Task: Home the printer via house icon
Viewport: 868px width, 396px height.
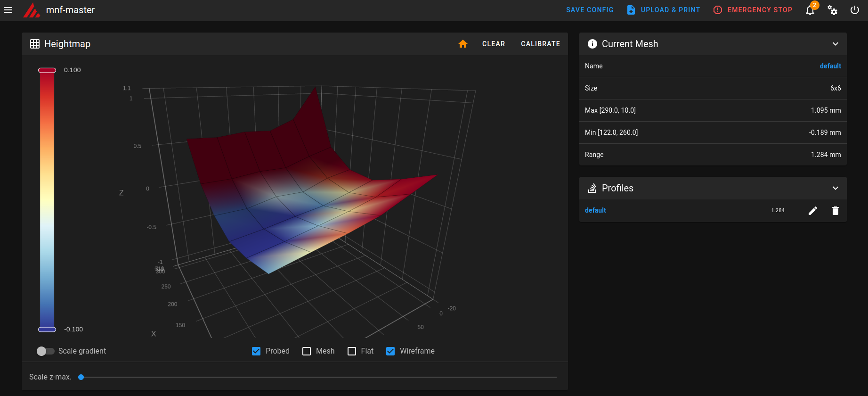Action: point(463,44)
